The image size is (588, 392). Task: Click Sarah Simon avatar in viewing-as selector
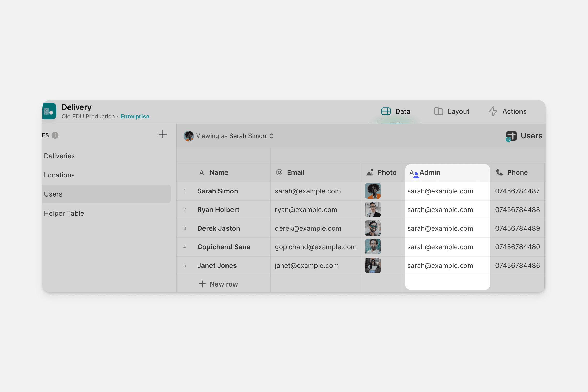[189, 136]
